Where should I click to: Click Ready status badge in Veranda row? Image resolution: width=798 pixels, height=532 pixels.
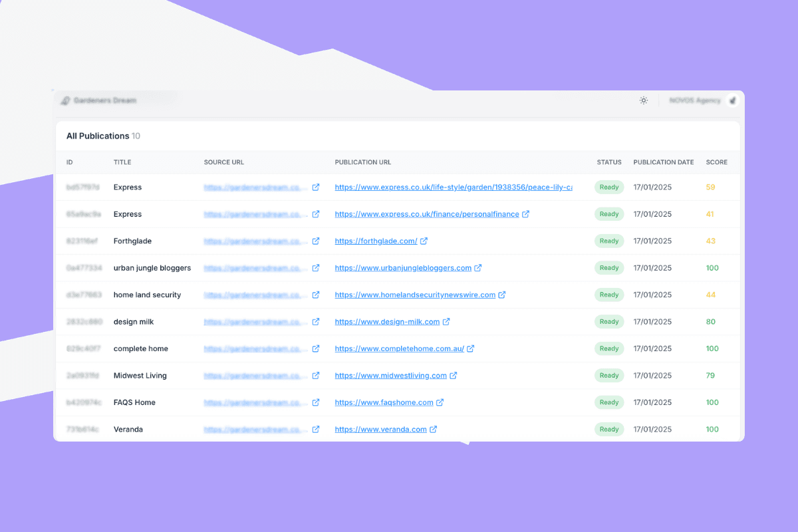[x=609, y=430]
